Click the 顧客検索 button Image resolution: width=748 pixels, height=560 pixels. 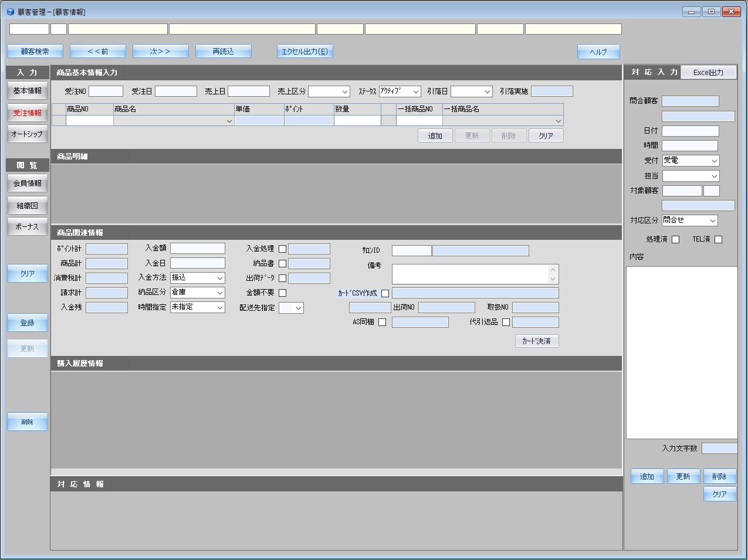click(x=35, y=52)
